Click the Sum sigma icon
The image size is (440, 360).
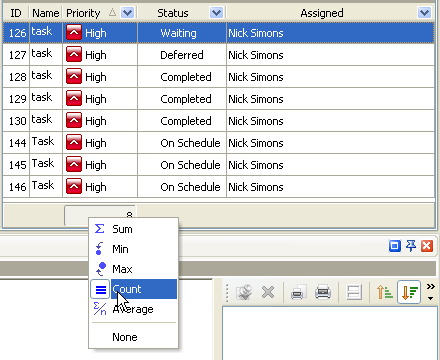click(x=100, y=229)
